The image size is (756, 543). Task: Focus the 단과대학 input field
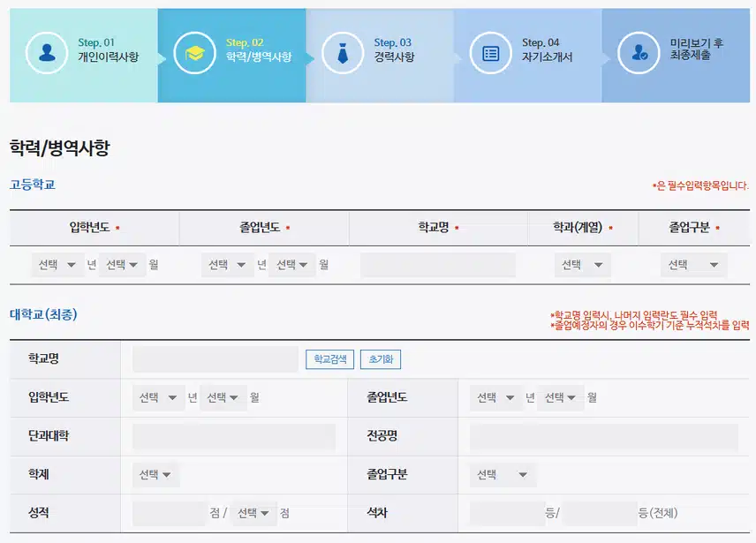click(234, 436)
